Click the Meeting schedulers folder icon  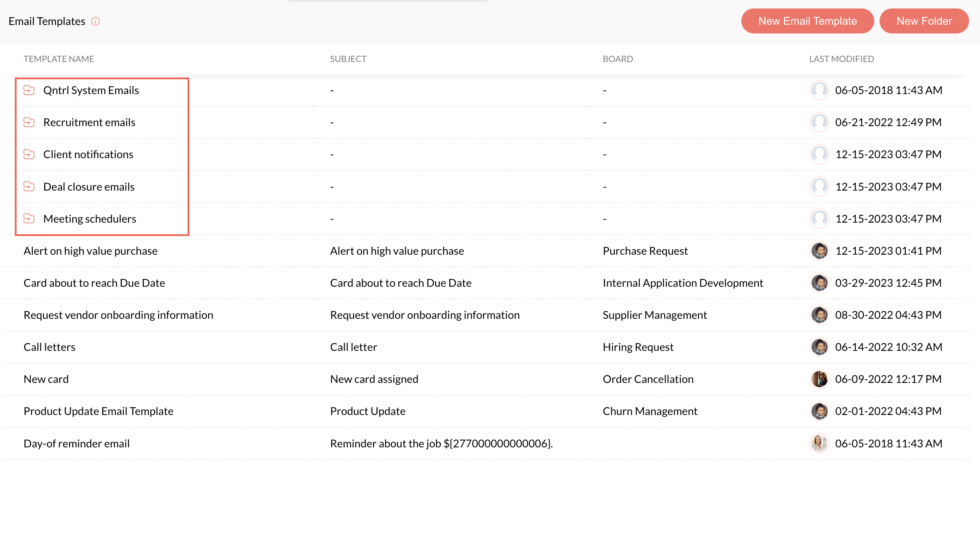coord(29,218)
